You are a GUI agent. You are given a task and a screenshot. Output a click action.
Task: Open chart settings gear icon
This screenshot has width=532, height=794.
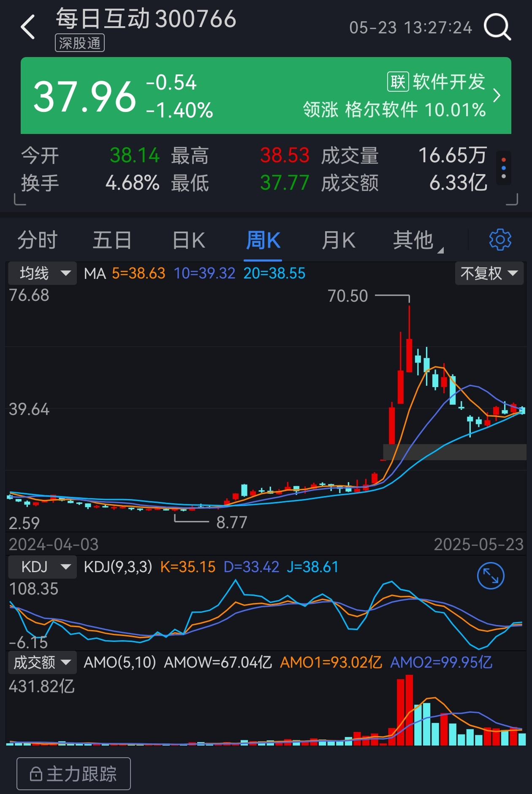click(x=500, y=240)
